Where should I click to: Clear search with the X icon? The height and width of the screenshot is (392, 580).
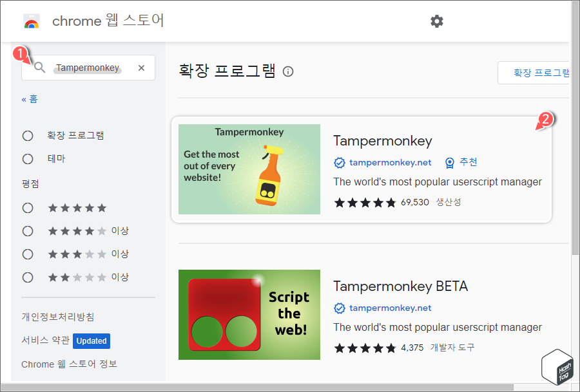[x=141, y=68]
